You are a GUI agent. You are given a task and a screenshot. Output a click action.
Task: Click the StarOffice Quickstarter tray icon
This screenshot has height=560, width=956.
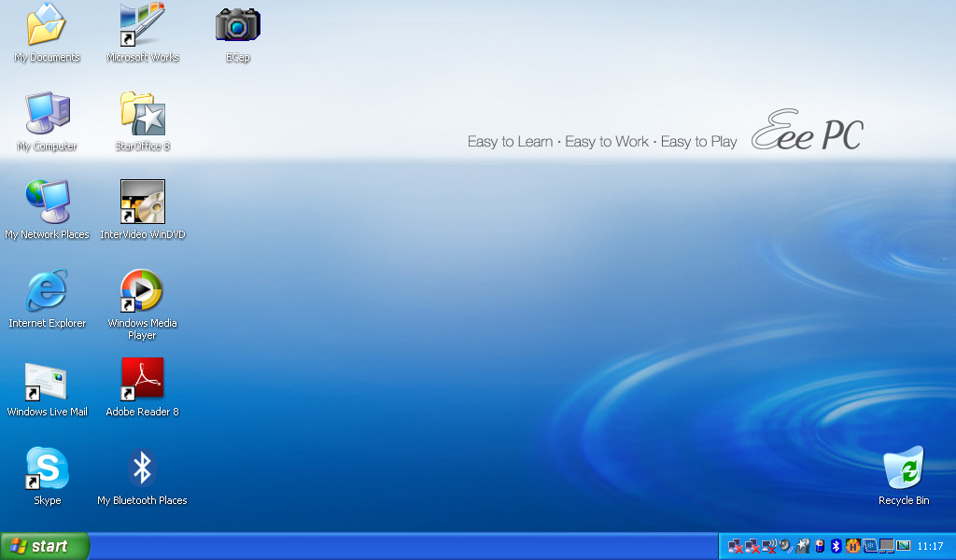(x=803, y=546)
